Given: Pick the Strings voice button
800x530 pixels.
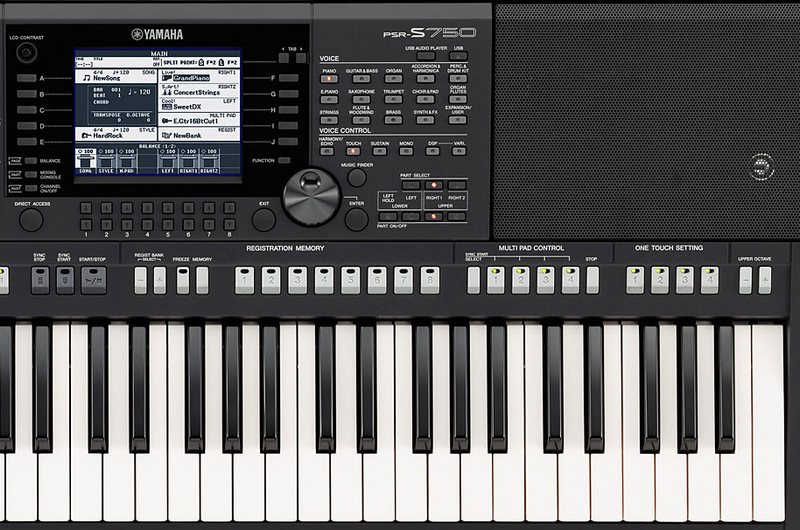Looking at the screenshot, I should pyautogui.click(x=329, y=120).
